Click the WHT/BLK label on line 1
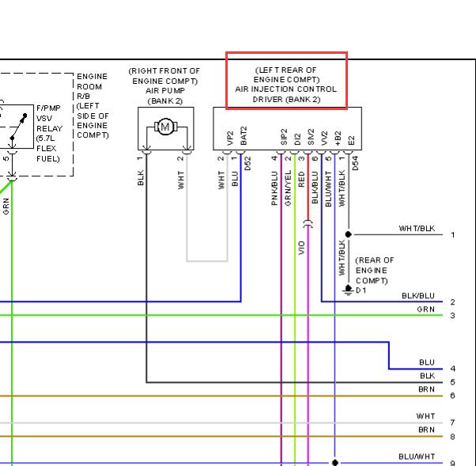The height and width of the screenshot is (466, 476). [417, 229]
